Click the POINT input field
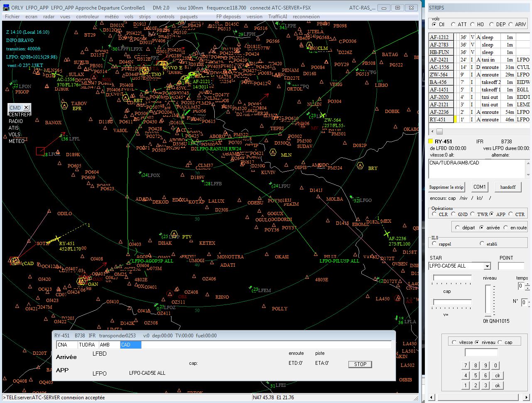This screenshot has width=532, height=403. pos(511,266)
